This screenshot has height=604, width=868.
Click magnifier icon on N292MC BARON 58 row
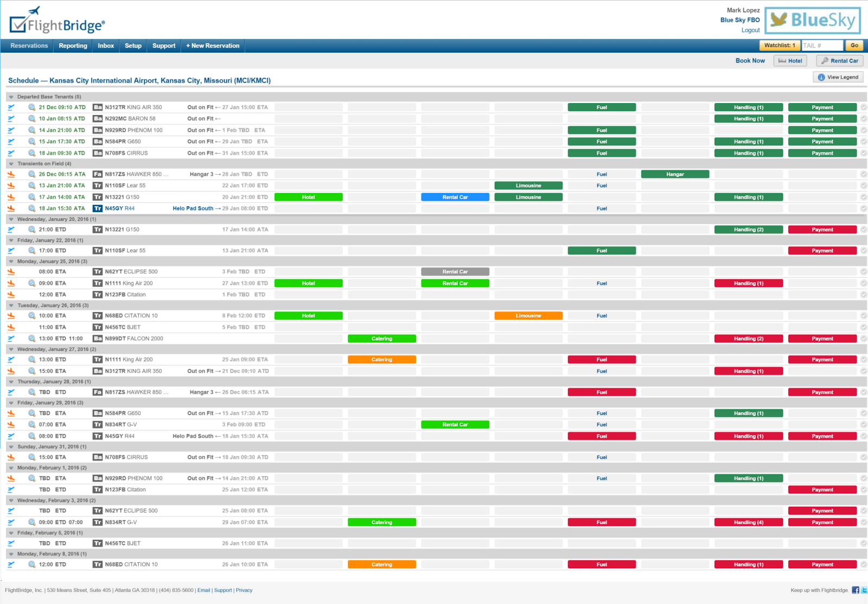pyautogui.click(x=32, y=119)
